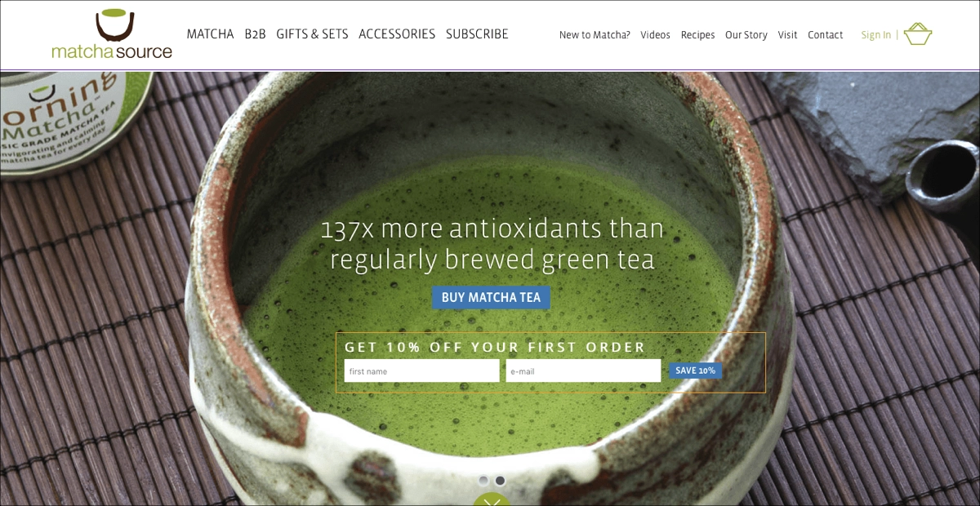Open the Contact page
The image size is (980, 506).
[825, 35]
